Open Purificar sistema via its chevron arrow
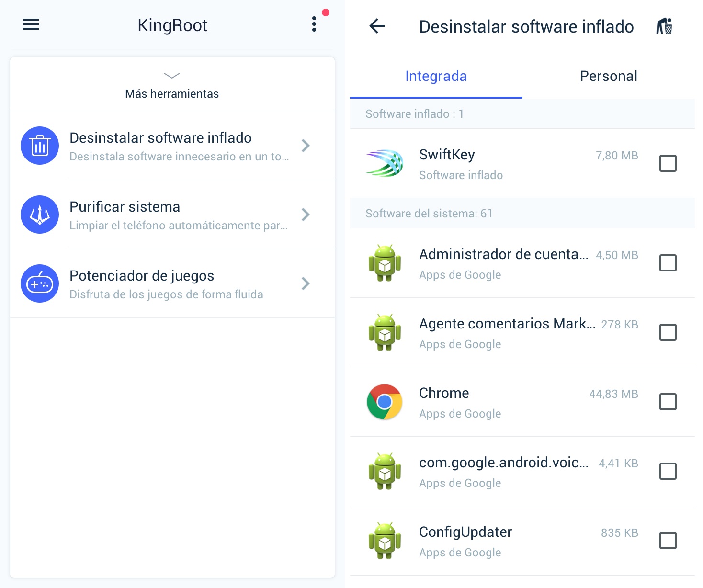The height and width of the screenshot is (588, 703). pyautogui.click(x=306, y=215)
